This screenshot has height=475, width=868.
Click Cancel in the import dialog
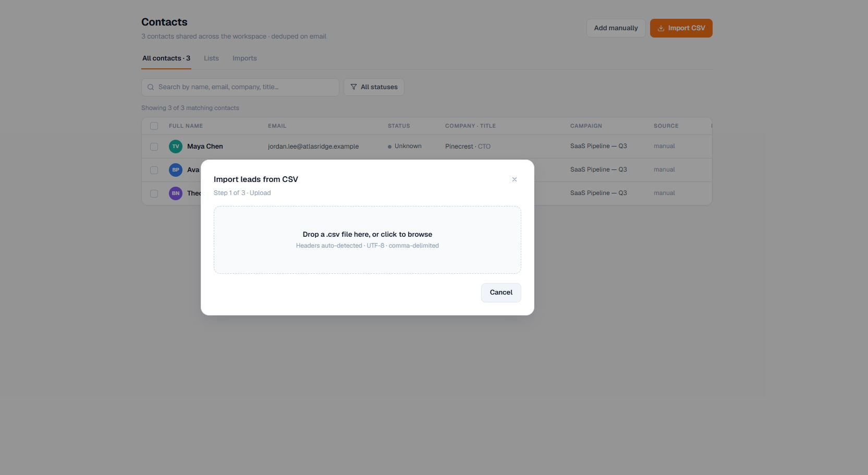[501, 293]
